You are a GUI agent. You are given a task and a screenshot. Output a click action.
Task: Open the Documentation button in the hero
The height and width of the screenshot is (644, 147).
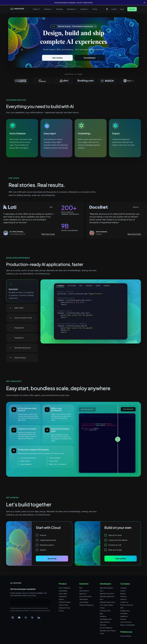tap(90, 58)
